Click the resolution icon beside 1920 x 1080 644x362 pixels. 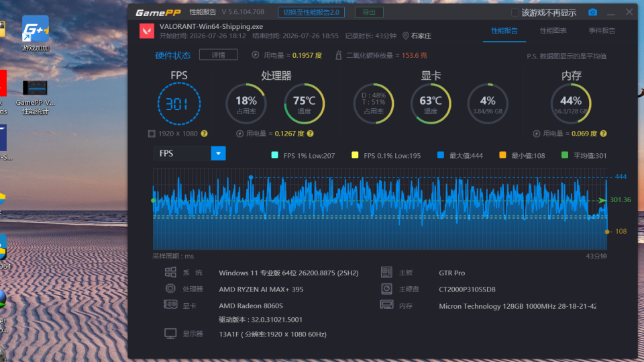pyautogui.click(x=152, y=134)
